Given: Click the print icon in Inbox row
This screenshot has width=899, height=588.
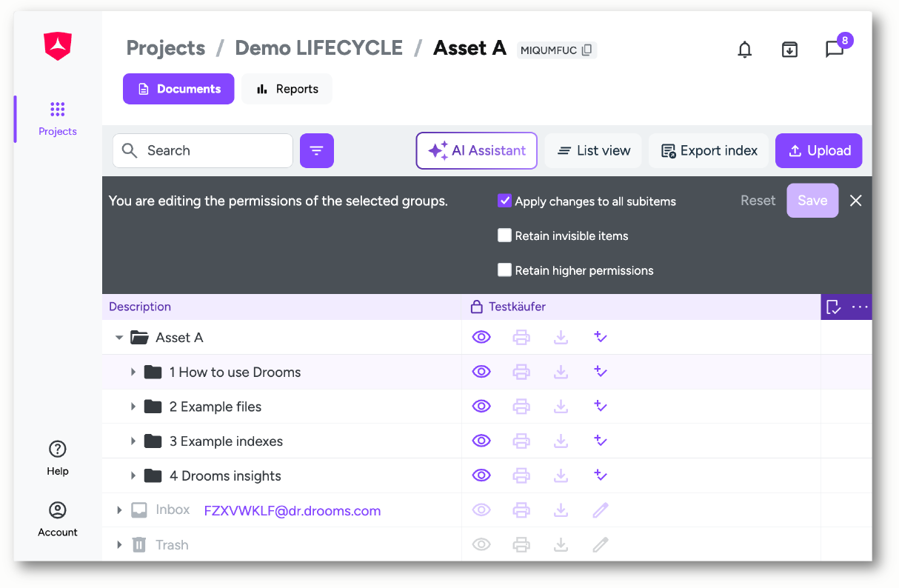Looking at the screenshot, I should click(x=521, y=510).
